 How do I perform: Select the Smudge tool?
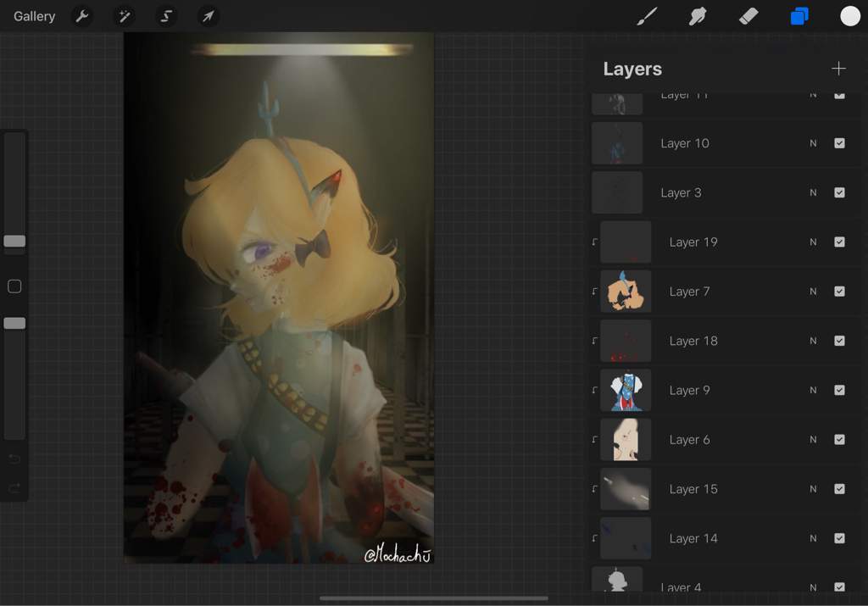(x=698, y=17)
